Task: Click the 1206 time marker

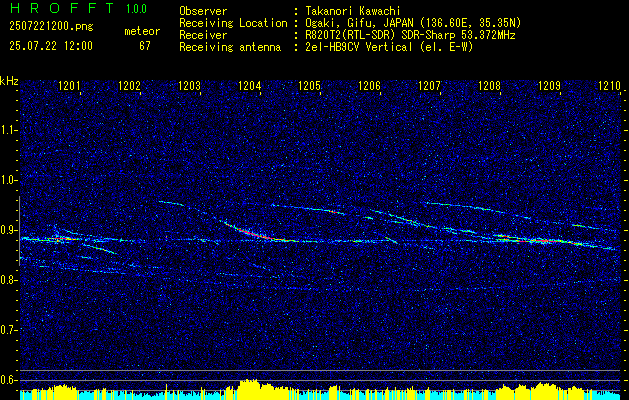Action: [369, 86]
